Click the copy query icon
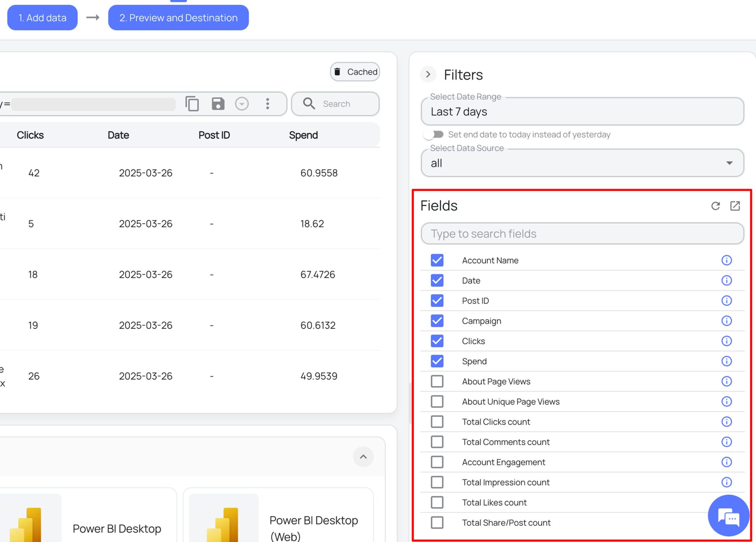Viewport: 756px width, 542px height. (192, 104)
